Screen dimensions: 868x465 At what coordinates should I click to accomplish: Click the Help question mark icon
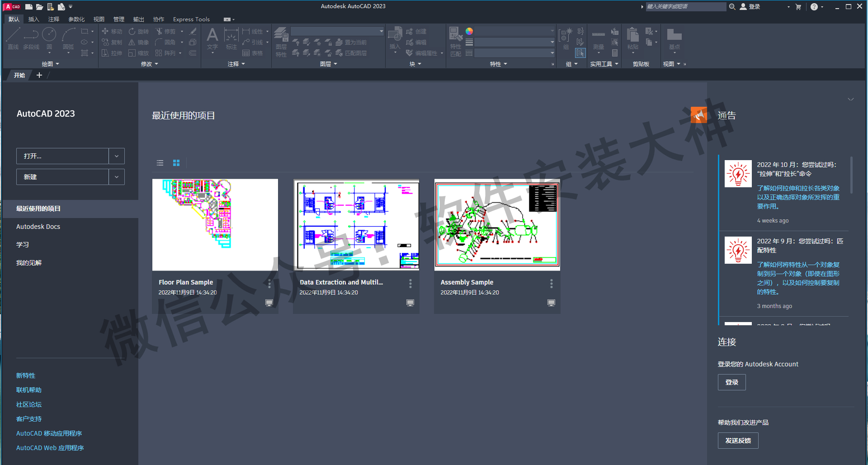coord(814,7)
